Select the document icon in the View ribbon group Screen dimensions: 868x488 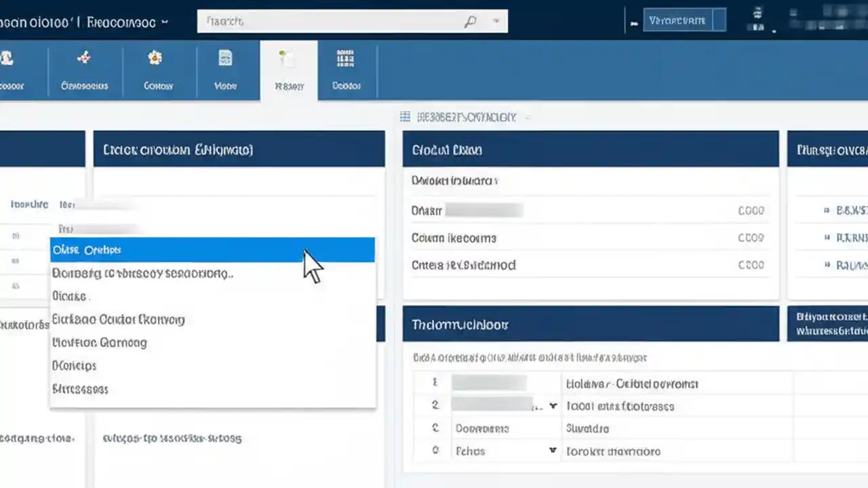tap(226, 58)
